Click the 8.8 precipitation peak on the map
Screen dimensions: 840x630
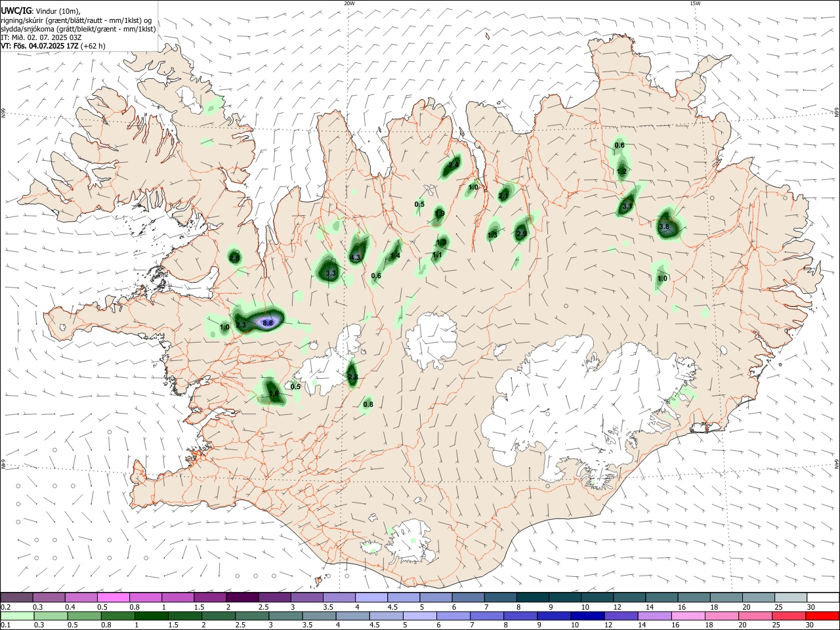(x=268, y=323)
